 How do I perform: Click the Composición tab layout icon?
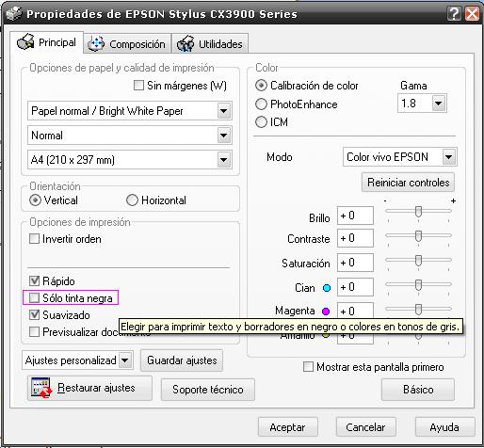[x=96, y=43]
